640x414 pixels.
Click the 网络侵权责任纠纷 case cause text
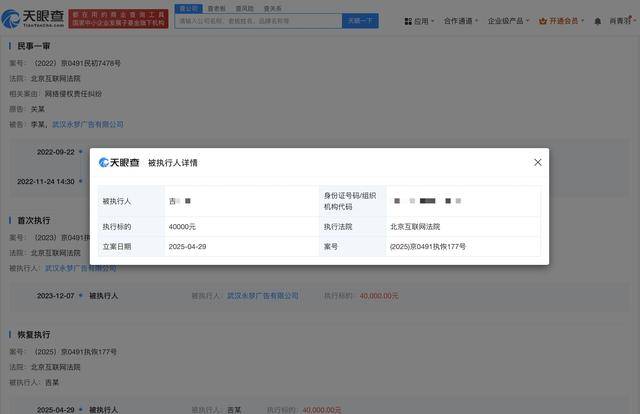[x=73, y=94]
